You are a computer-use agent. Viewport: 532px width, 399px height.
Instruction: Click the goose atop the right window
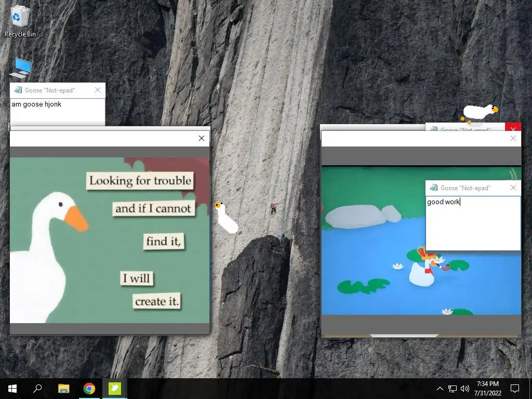pyautogui.click(x=478, y=113)
